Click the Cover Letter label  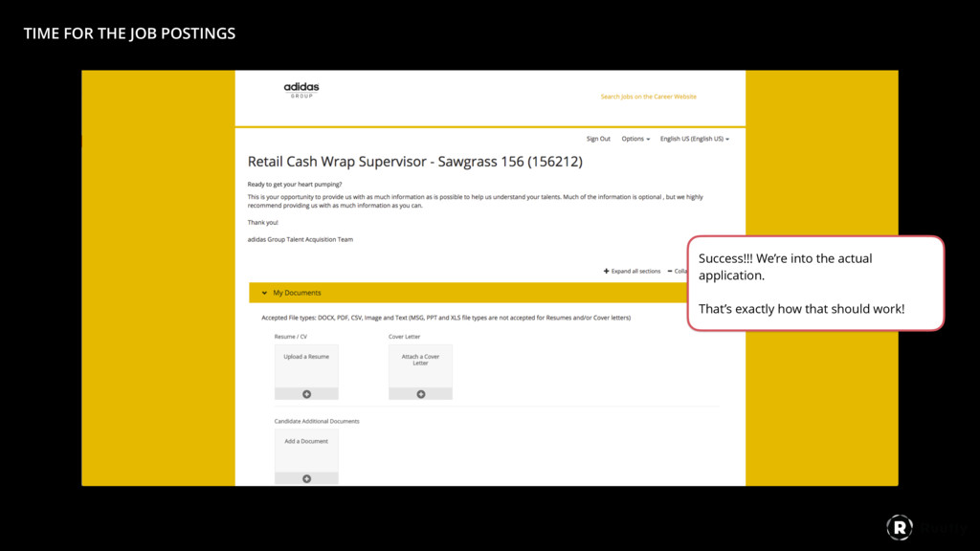405,337
